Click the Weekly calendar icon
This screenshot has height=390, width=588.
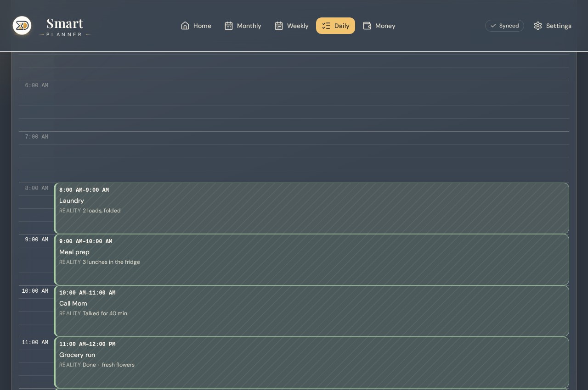(x=279, y=26)
